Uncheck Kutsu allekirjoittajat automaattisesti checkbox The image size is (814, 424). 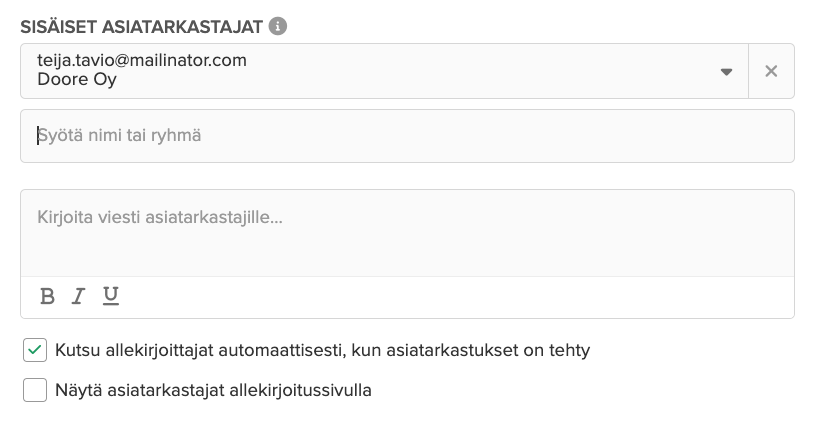click(x=35, y=350)
